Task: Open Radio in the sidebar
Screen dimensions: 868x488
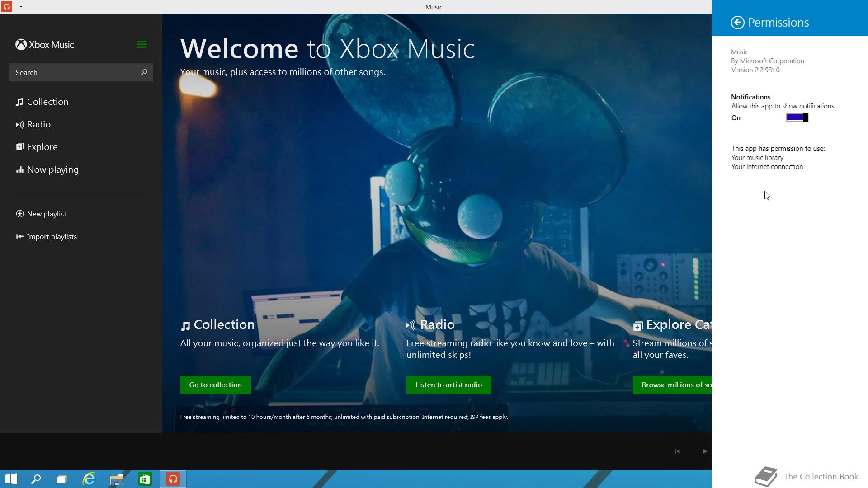Action: (33, 124)
